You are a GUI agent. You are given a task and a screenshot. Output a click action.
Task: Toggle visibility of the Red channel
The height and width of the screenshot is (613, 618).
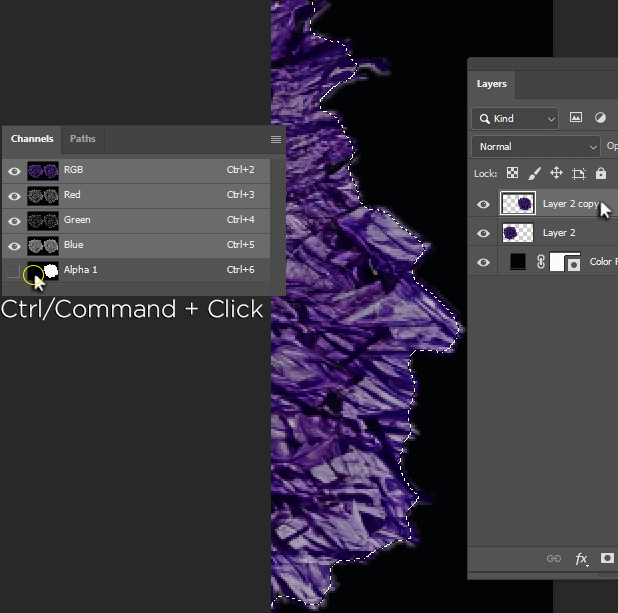coord(15,196)
